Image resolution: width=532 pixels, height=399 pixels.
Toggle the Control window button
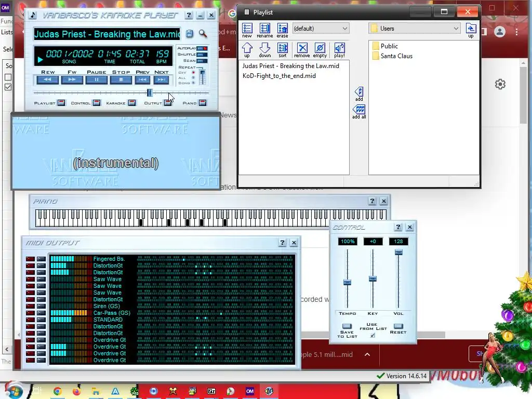coord(97,103)
